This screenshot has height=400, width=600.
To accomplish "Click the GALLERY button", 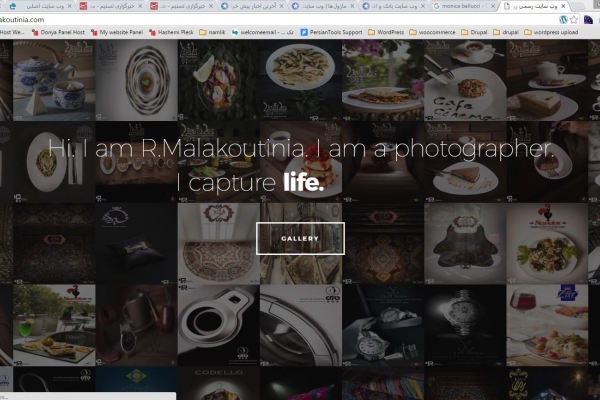I will 300,238.
